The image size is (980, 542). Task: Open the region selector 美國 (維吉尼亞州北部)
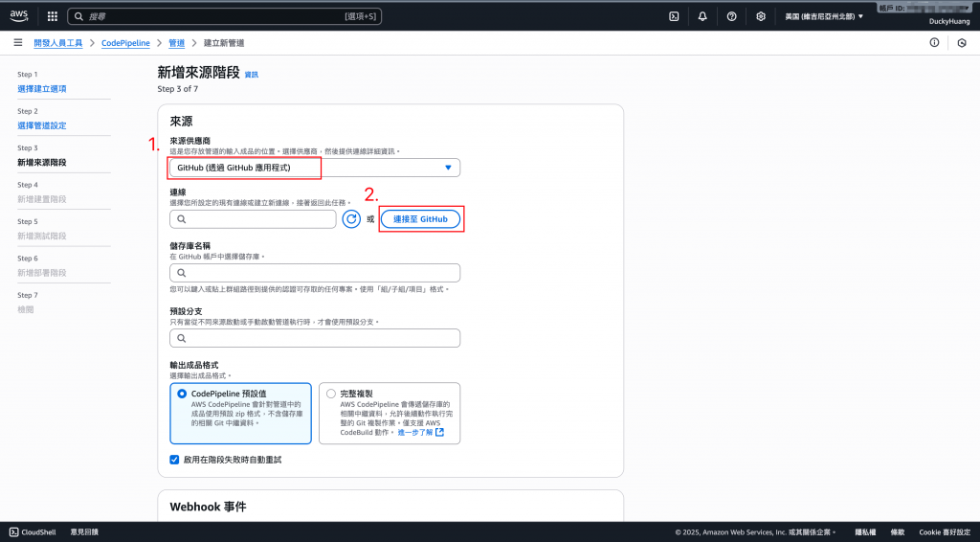click(824, 17)
